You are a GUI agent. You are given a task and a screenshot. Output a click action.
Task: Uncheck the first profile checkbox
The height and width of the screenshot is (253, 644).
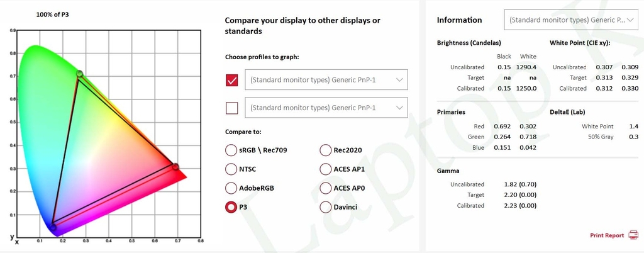coord(232,80)
